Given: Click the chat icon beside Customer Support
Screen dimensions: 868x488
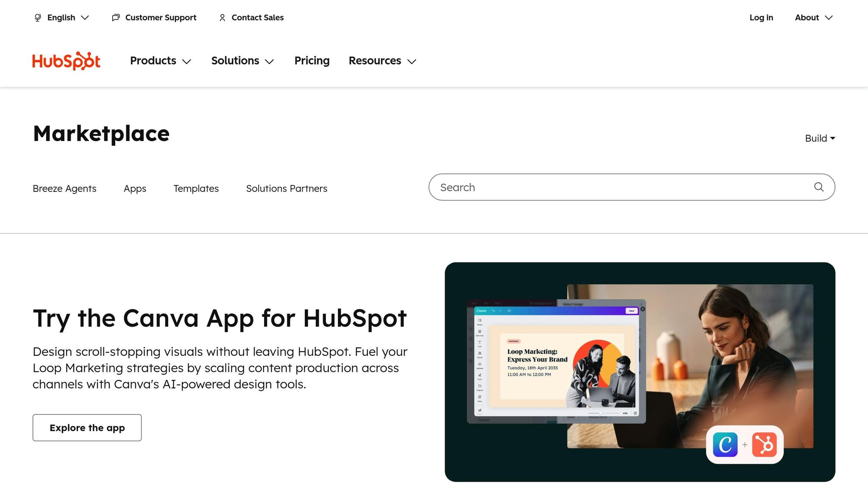Looking at the screenshot, I should click(115, 17).
